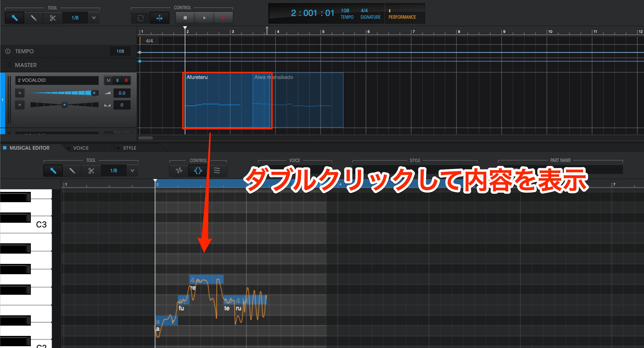Edit the tempo value 108 field
Viewport: 644px width, 348px height.
tap(120, 51)
